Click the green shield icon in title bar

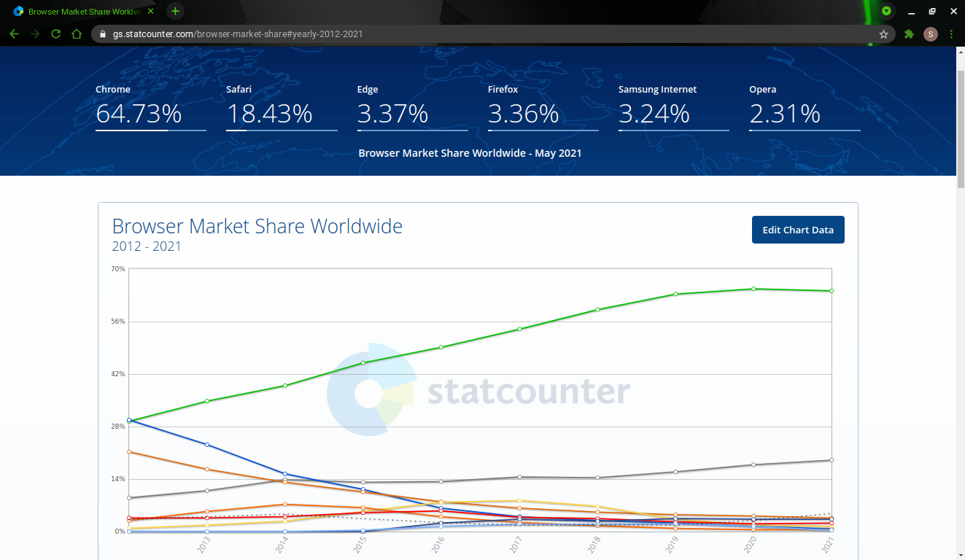pos(886,11)
